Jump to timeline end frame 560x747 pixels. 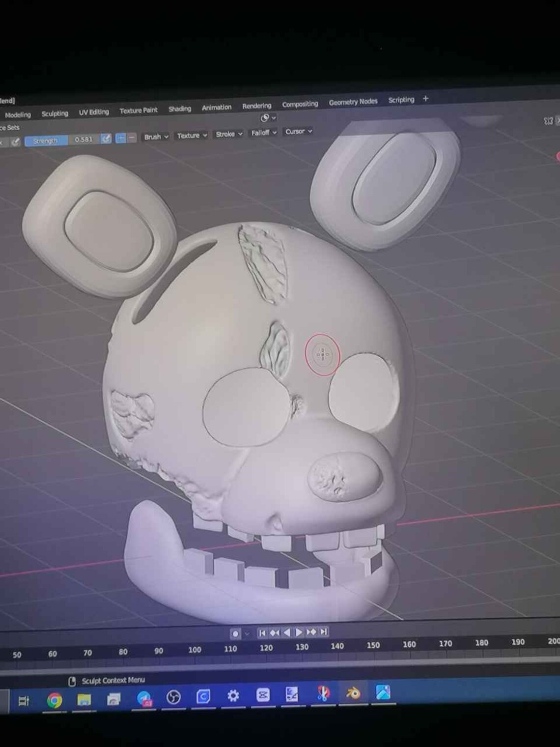click(323, 632)
